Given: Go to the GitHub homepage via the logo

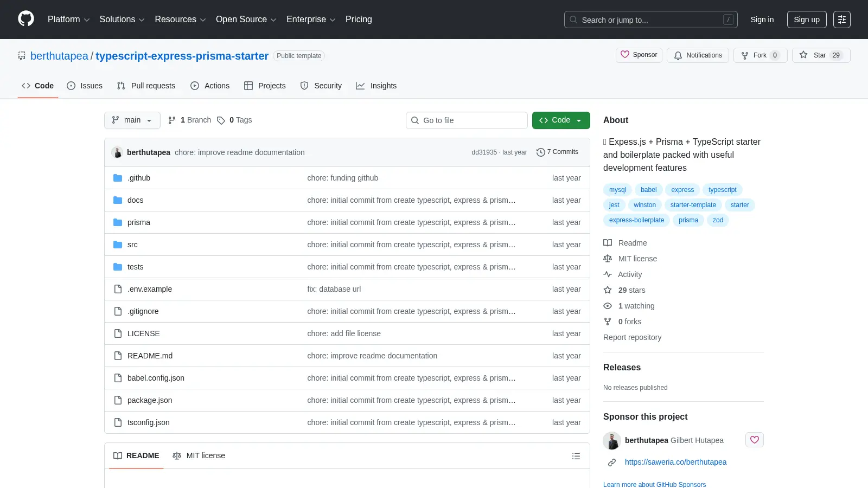Looking at the screenshot, I should (26, 19).
